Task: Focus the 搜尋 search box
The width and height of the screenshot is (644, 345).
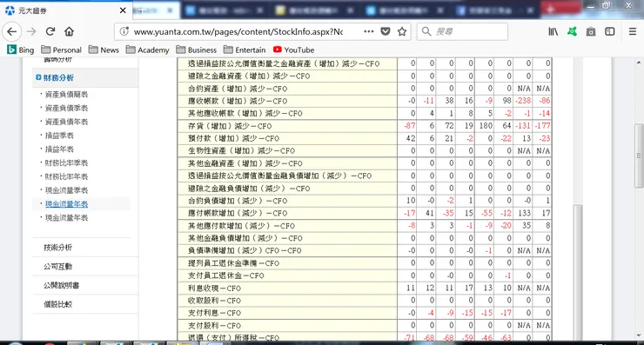Action: tap(462, 31)
